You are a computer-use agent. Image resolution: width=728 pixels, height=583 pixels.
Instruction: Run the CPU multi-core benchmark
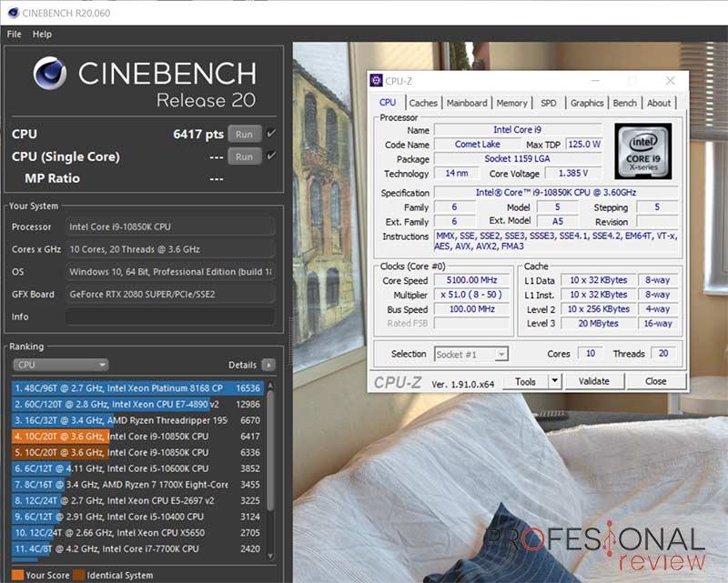(244, 134)
